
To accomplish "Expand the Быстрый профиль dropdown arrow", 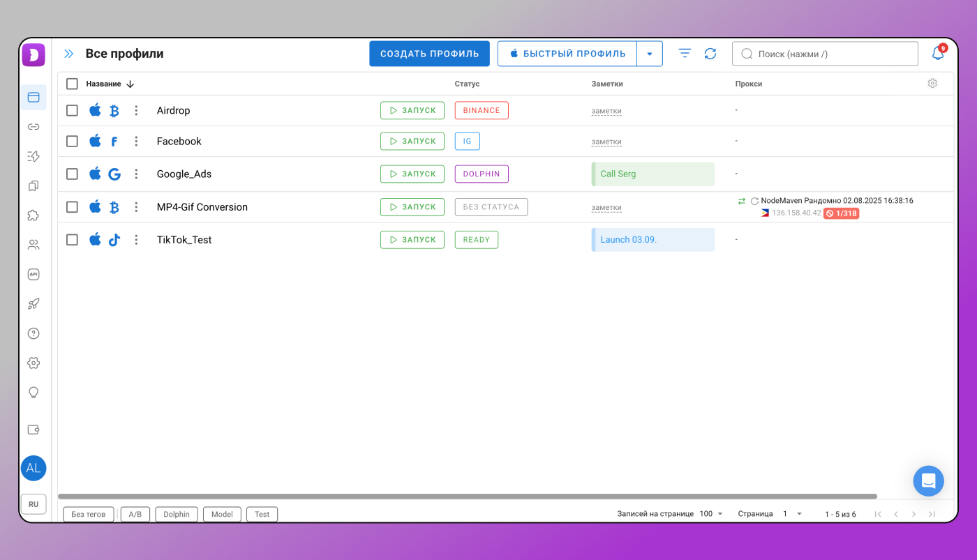I will (x=650, y=54).
